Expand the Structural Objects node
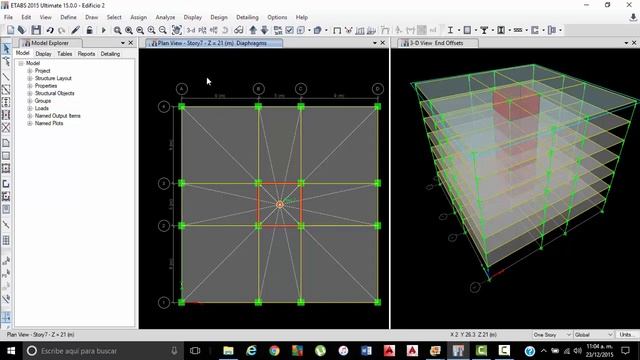Image resolution: width=640 pixels, height=360 pixels. tap(29, 93)
